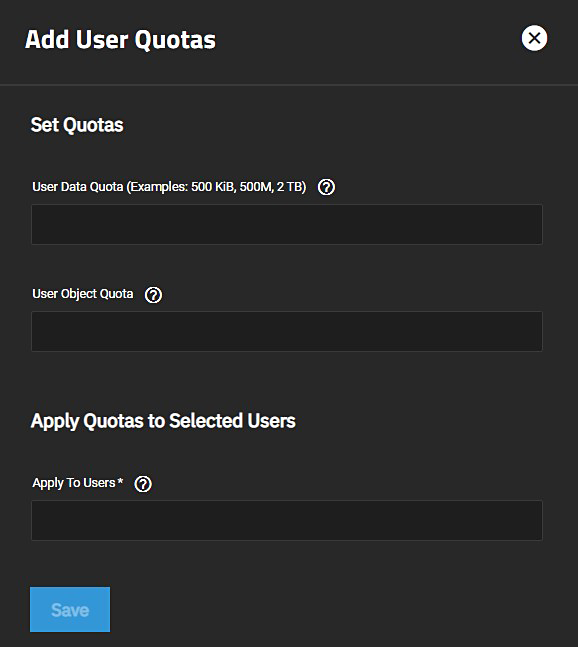The width and height of the screenshot is (578, 647).
Task: Click the Set Quotas heading
Action: tap(77, 125)
